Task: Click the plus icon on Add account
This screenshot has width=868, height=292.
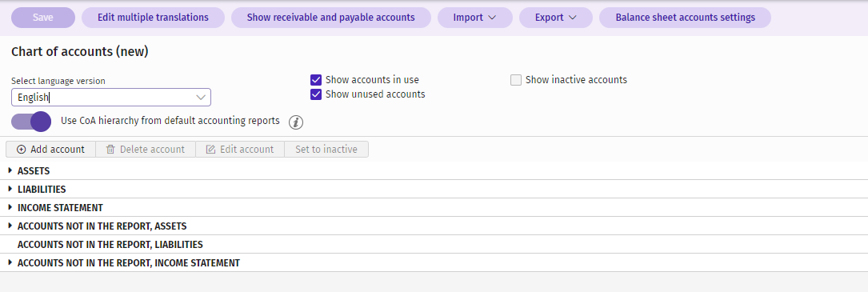Action: pyautogui.click(x=21, y=150)
